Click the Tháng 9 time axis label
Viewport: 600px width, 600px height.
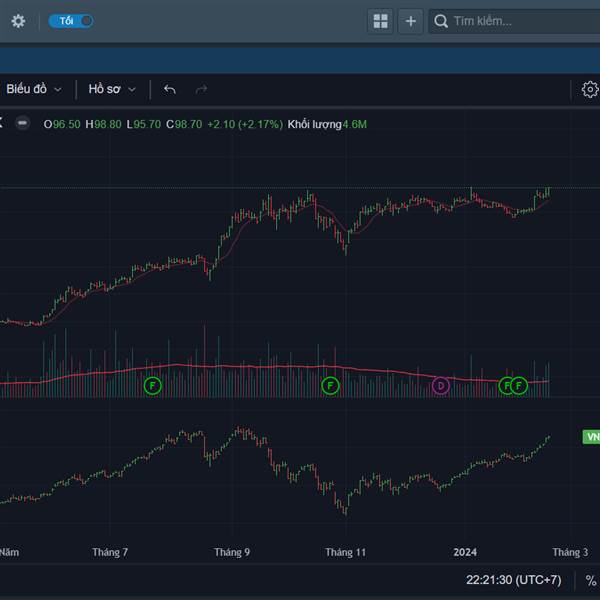click(x=232, y=552)
